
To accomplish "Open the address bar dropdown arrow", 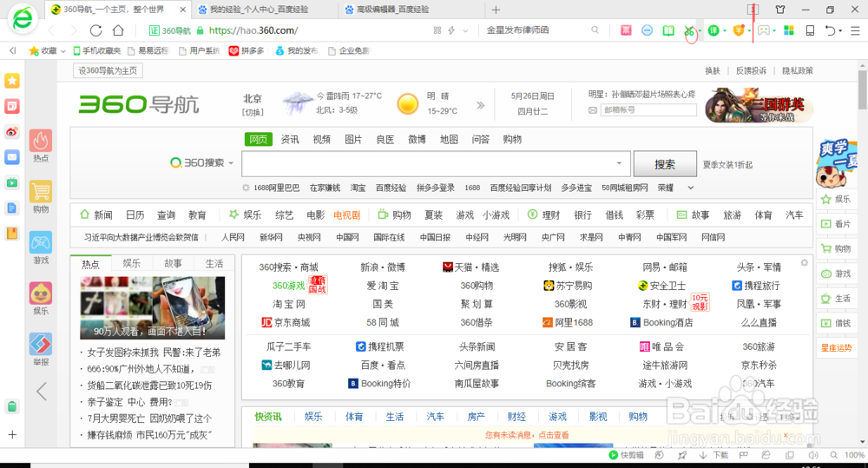I will click(465, 30).
